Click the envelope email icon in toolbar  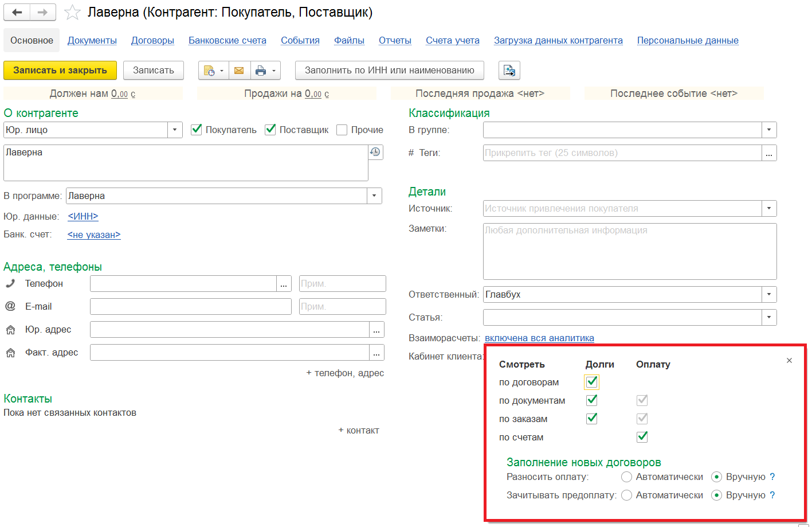pyautogui.click(x=239, y=71)
